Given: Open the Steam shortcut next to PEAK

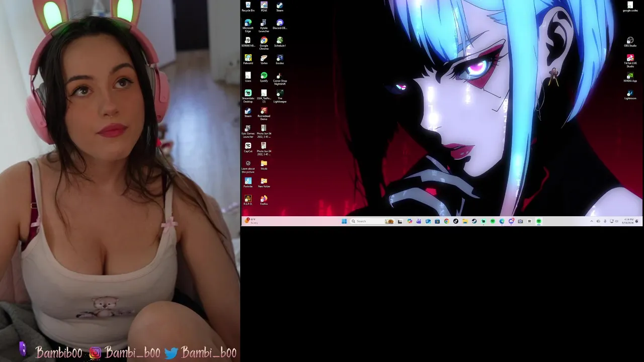Looking at the screenshot, I should pyautogui.click(x=280, y=7).
